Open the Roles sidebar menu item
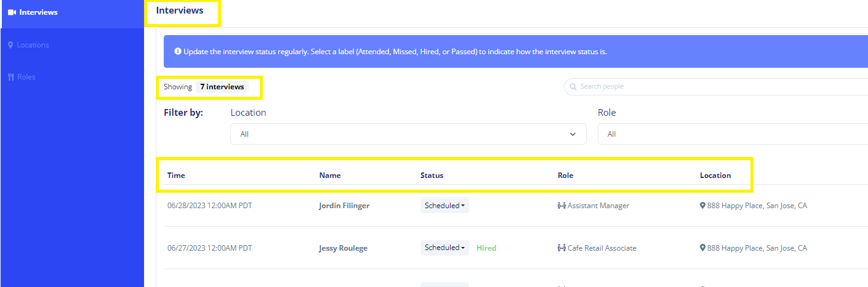The height and width of the screenshot is (287, 868). pyautogui.click(x=26, y=77)
